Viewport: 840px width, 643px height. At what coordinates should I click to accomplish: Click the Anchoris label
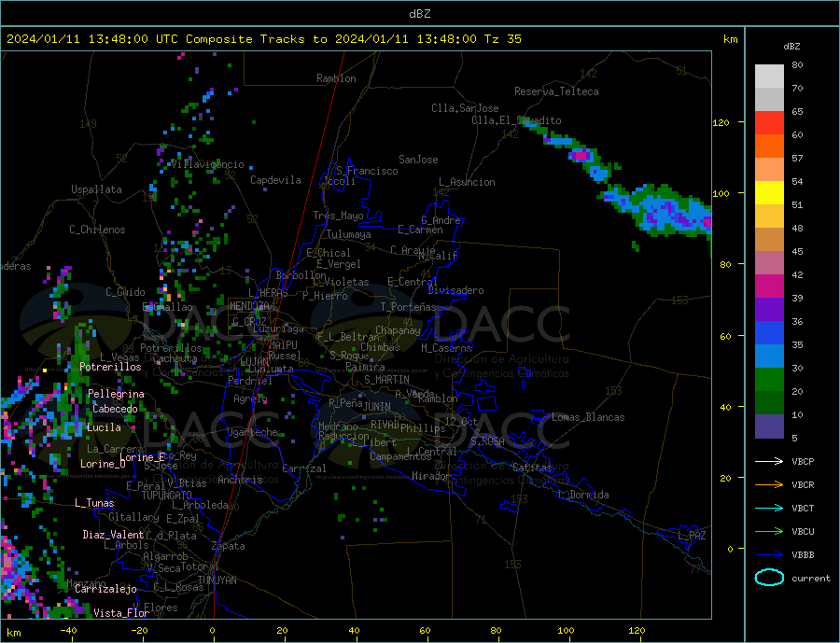pyautogui.click(x=240, y=480)
